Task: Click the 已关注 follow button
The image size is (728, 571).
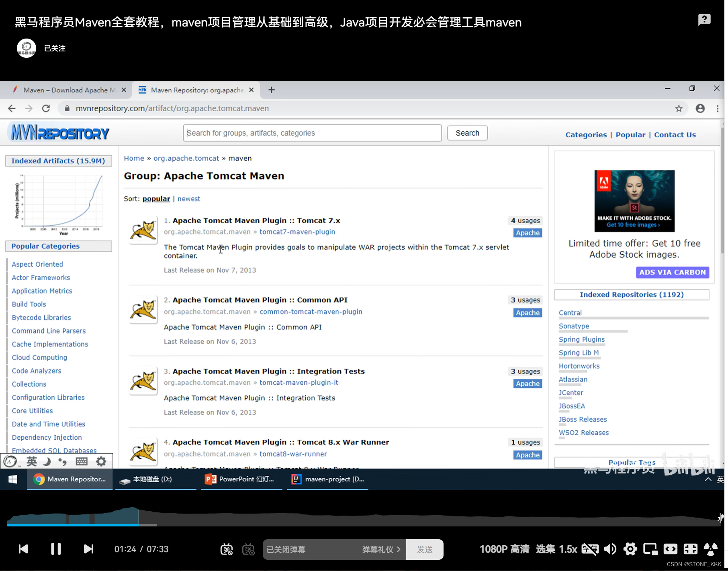Action: (x=55, y=48)
